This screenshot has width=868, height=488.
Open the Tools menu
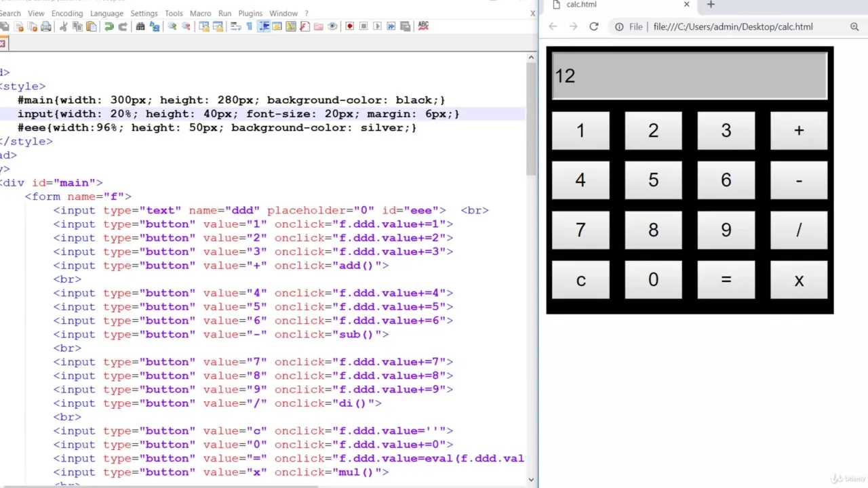174,13
